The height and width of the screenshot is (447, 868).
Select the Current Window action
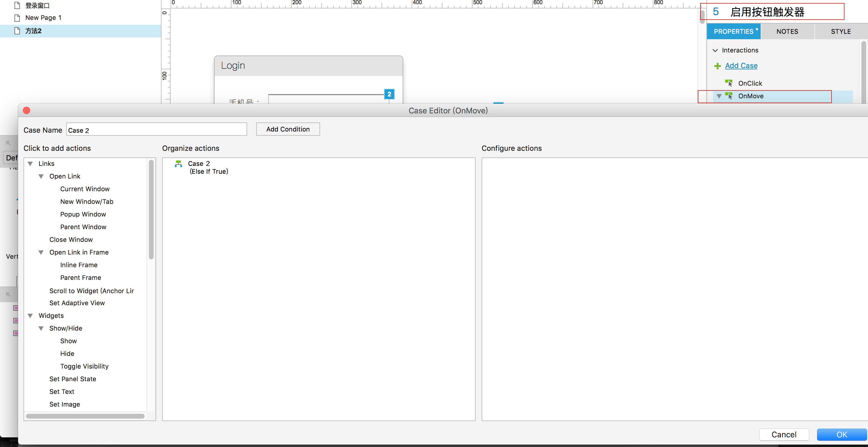click(x=85, y=189)
